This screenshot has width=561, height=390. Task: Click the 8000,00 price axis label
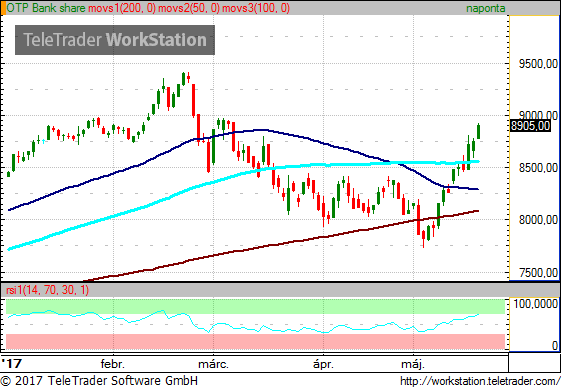click(538, 220)
